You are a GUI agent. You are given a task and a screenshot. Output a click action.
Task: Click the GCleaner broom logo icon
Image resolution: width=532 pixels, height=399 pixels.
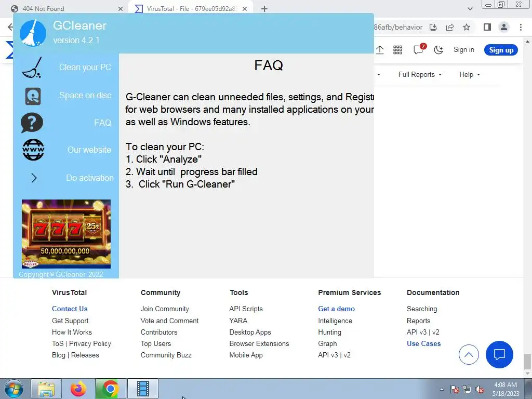point(33,33)
